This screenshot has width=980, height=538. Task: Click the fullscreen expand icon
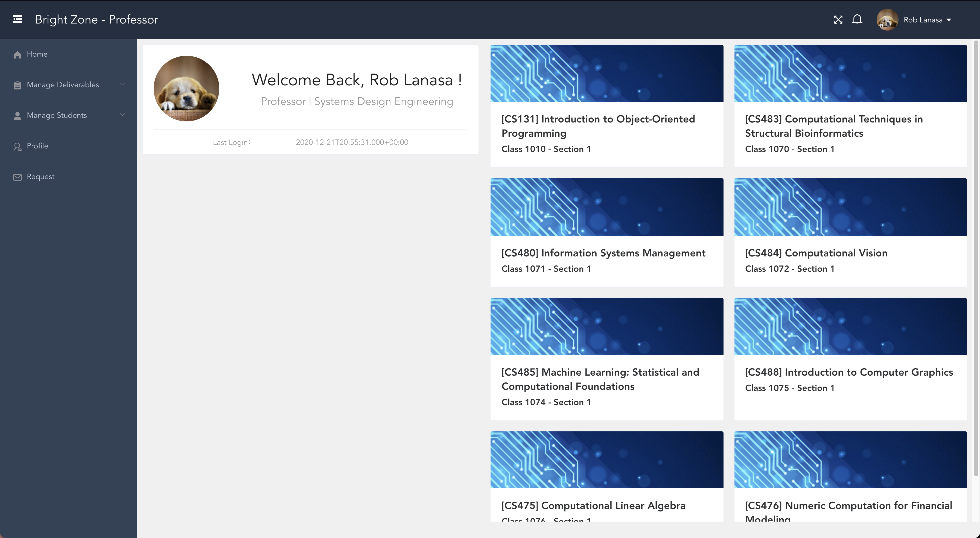tap(838, 20)
